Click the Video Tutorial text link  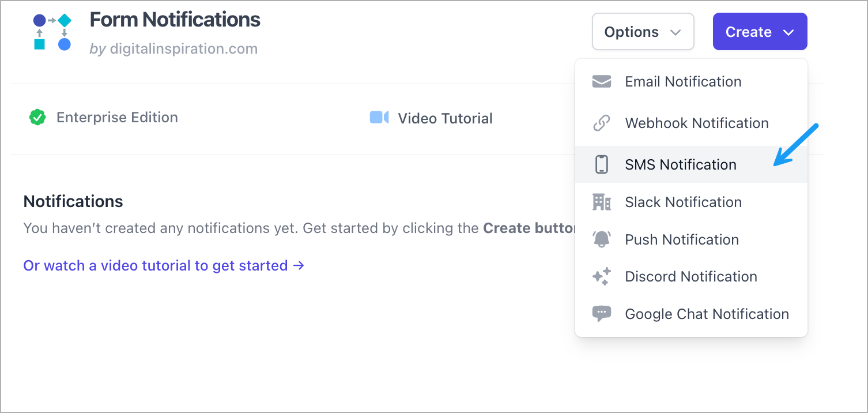tap(445, 119)
